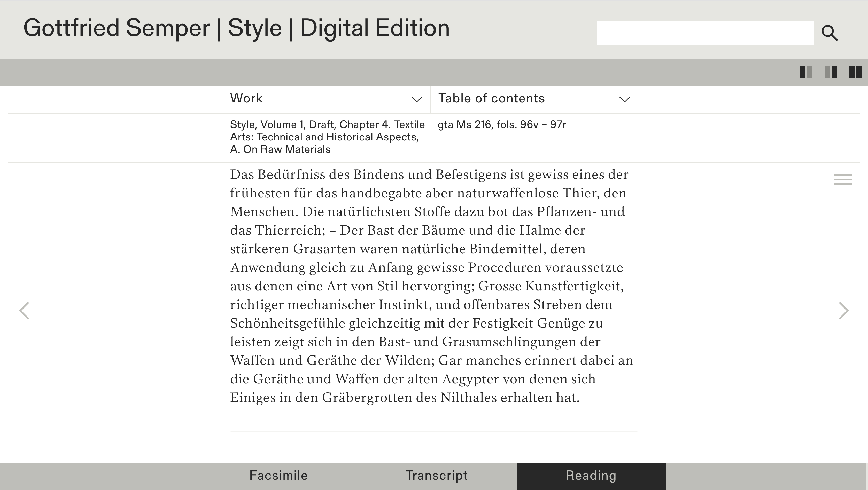
Task: Go to next page with right arrow
Action: coord(843,310)
